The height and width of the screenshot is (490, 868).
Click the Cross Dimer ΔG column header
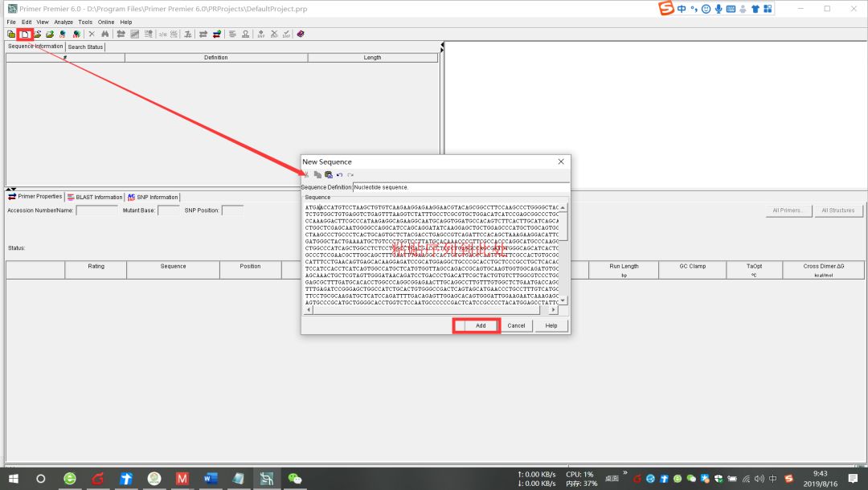click(823, 269)
